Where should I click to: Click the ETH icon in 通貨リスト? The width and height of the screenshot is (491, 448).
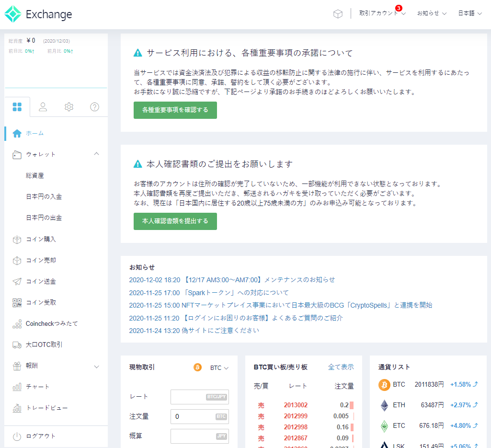pyautogui.click(x=384, y=405)
